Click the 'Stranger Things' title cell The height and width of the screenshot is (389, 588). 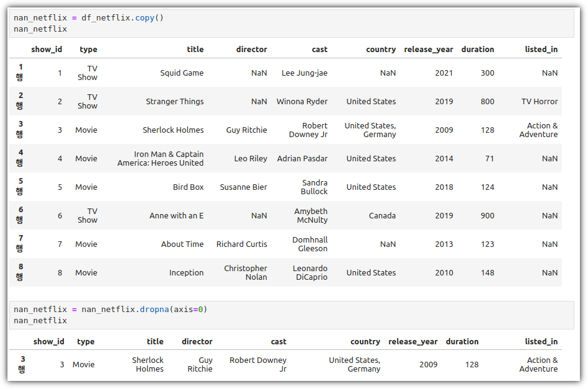(175, 101)
